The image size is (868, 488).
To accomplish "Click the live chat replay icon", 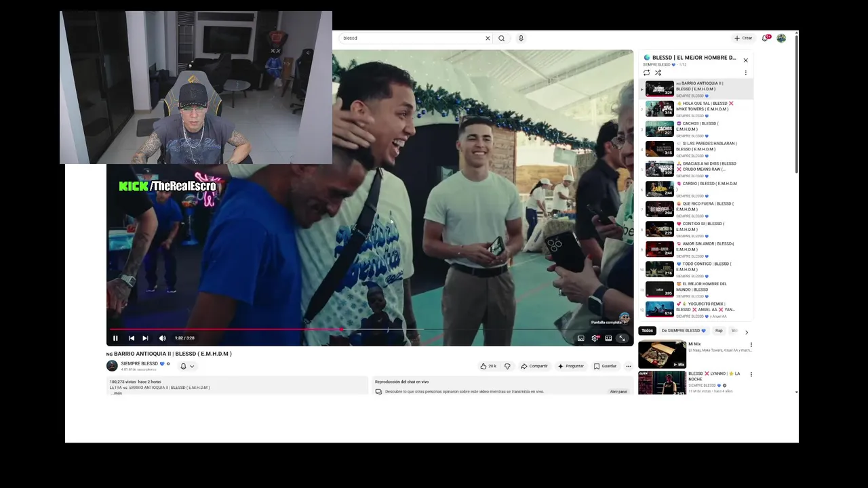I will pyautogui.click(x=378, y=392).
